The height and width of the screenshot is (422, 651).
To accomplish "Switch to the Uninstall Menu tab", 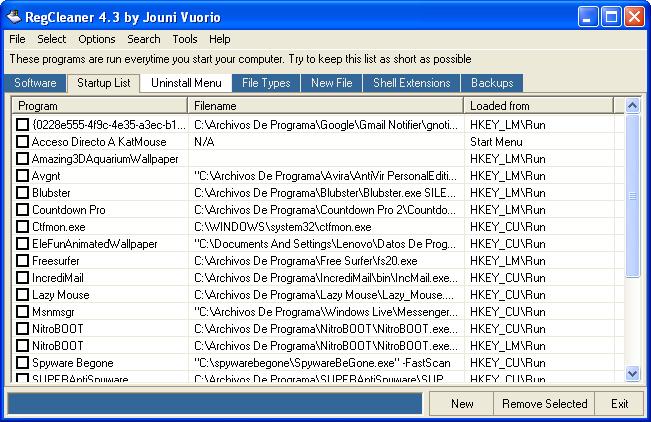I will click(x=186, y=83).
